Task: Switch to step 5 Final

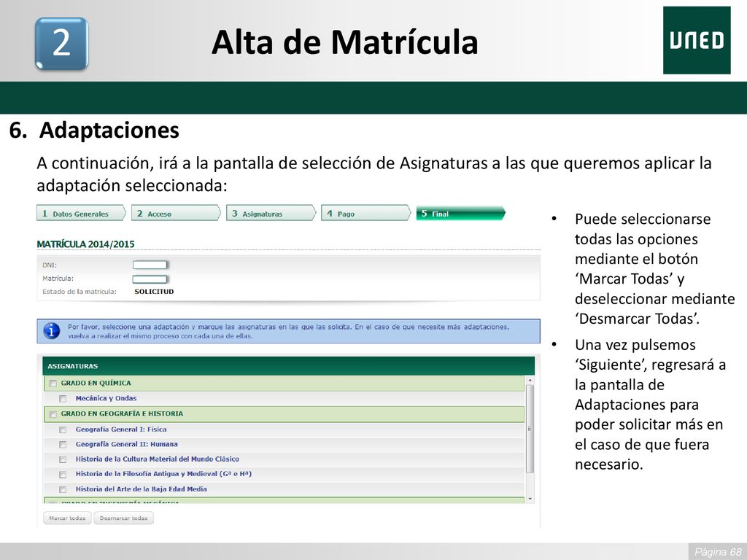Action: click(x=460, y=214)
